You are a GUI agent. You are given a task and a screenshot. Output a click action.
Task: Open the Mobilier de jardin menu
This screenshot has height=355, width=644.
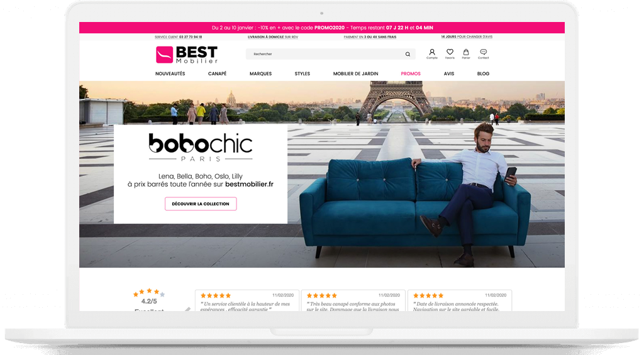click(x=356, y=74)
